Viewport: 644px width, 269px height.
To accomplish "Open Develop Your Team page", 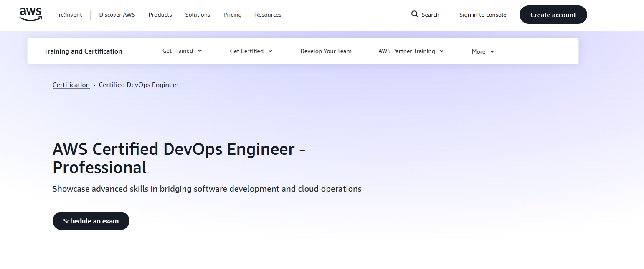I will click(x=326, y=51).
